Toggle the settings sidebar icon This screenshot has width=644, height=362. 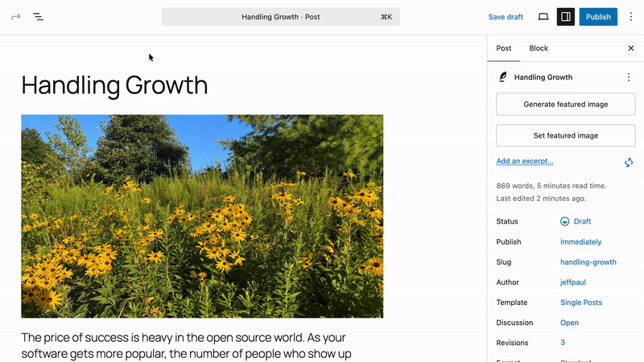(x=566, y=17)
